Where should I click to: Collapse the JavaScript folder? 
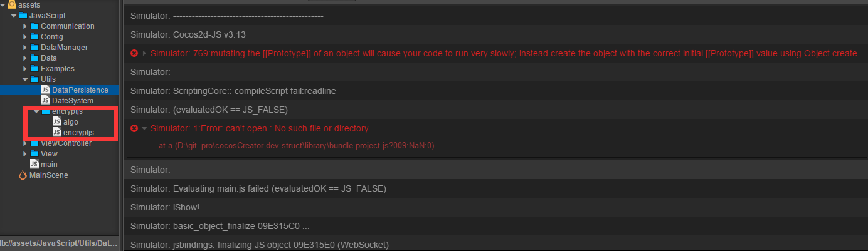[x=14, y=16]
